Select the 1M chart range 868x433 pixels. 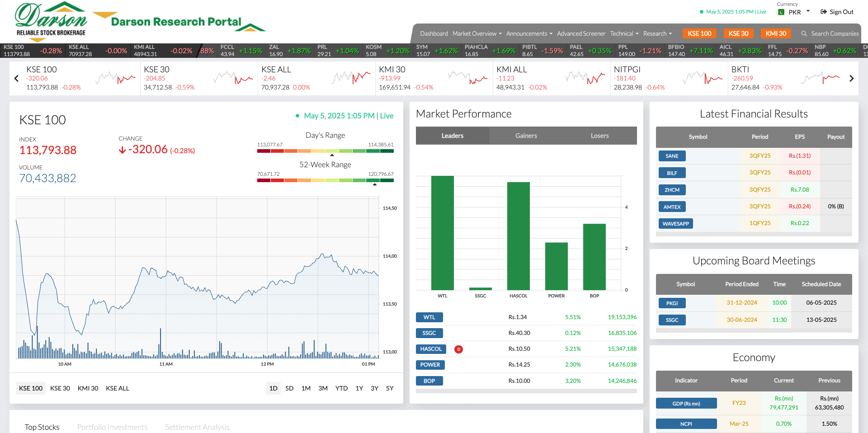(x=306, y=388)
